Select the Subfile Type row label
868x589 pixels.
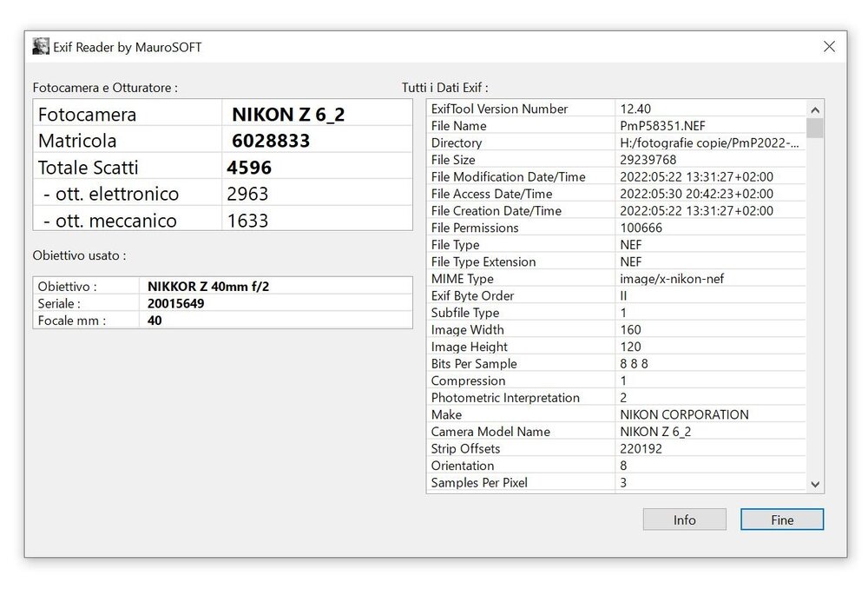[x=465, y=313]
